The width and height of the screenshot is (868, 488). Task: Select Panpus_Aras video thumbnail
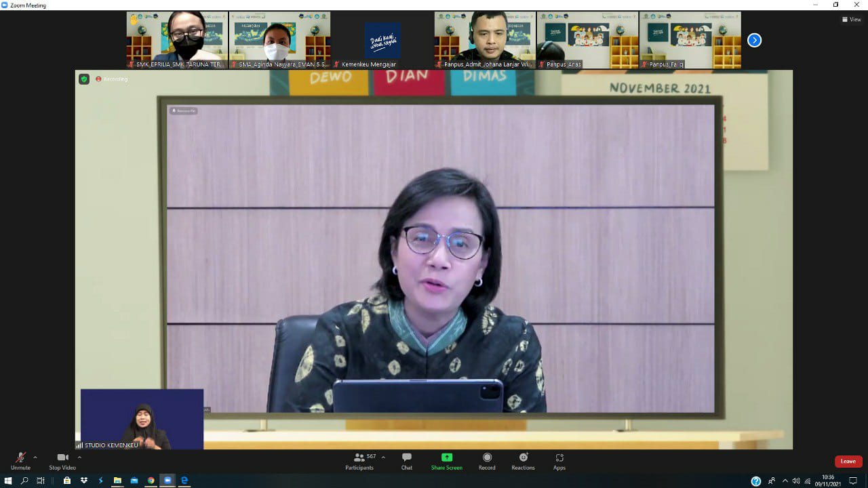[587, 40]
